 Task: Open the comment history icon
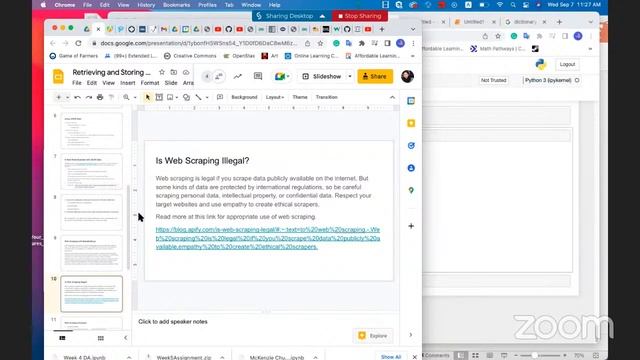[258, 76]
